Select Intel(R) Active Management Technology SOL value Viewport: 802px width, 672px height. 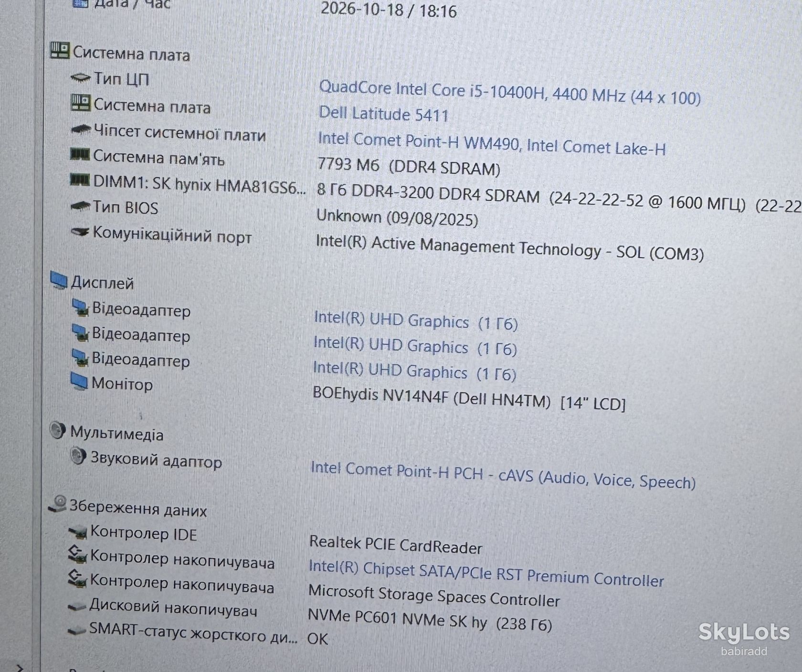click(x=509, y=248)
